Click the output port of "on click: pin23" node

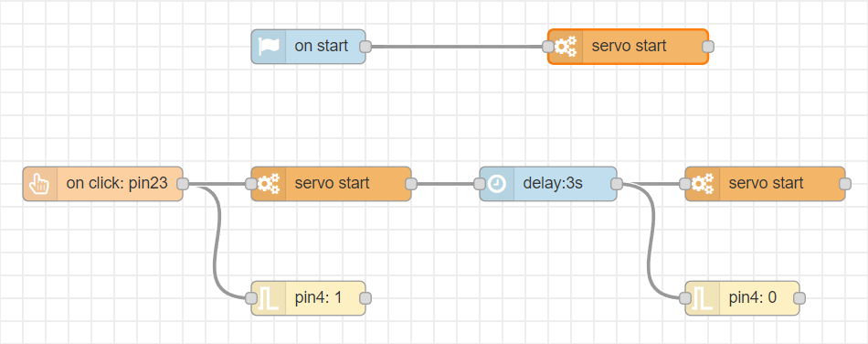pyautogui.click(x=183, y=183)
